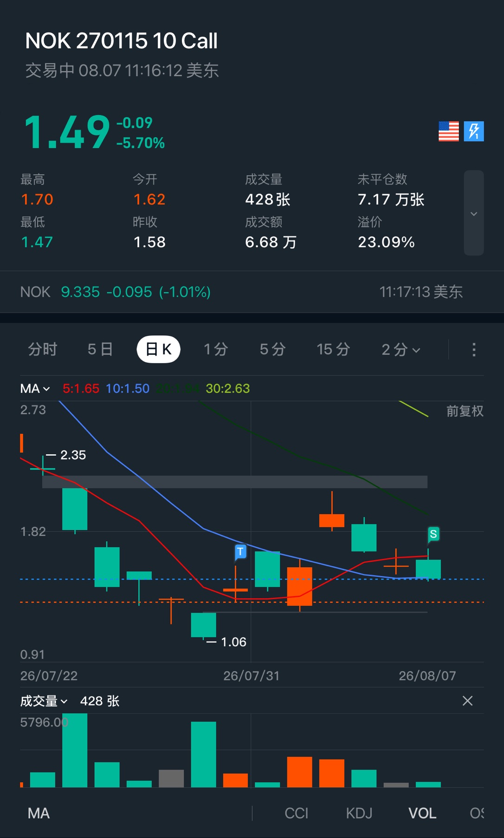Select the 15分 interval tab

coord(333,349)
